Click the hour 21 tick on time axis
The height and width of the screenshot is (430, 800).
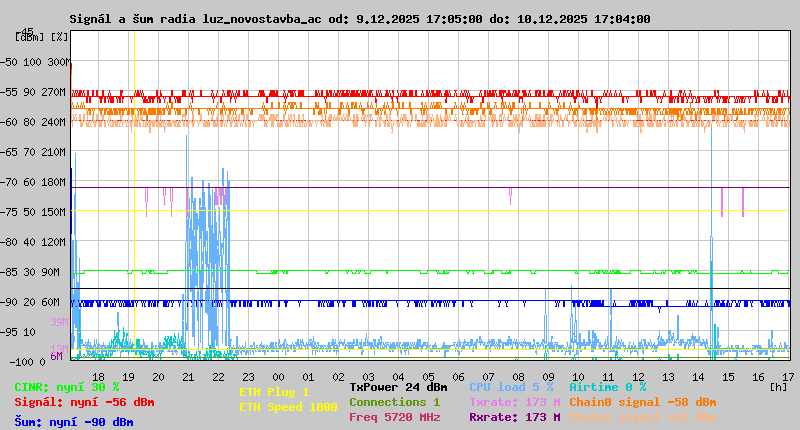tap(188, 375)
